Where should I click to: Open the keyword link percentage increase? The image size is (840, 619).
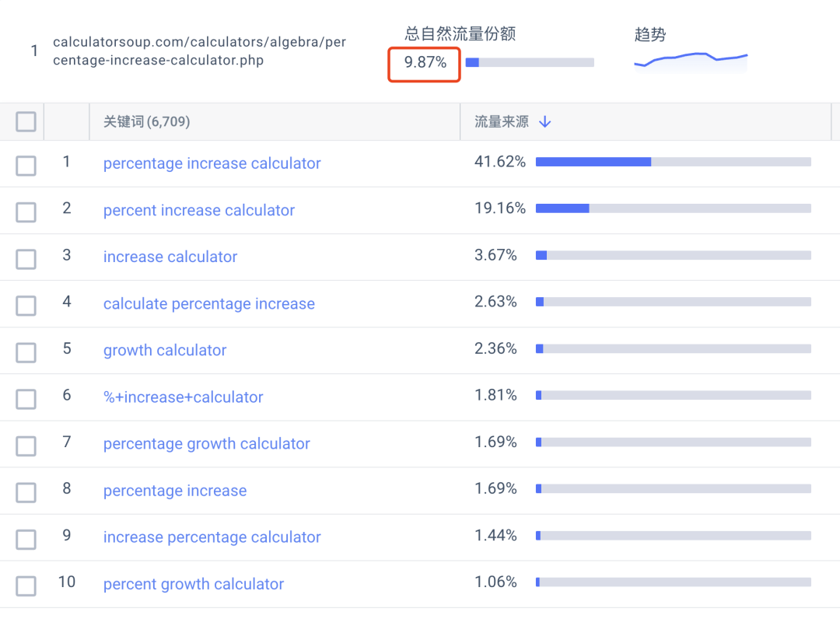coord(175,491)
